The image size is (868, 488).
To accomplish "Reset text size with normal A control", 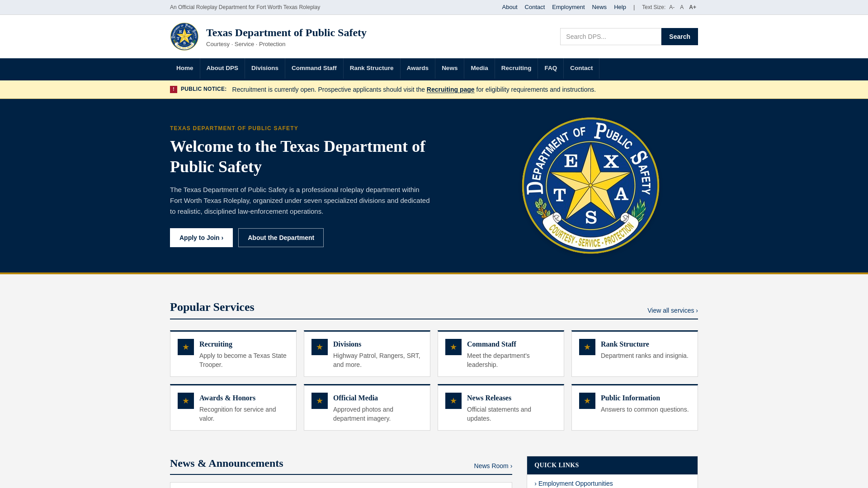I will (682, 7).
